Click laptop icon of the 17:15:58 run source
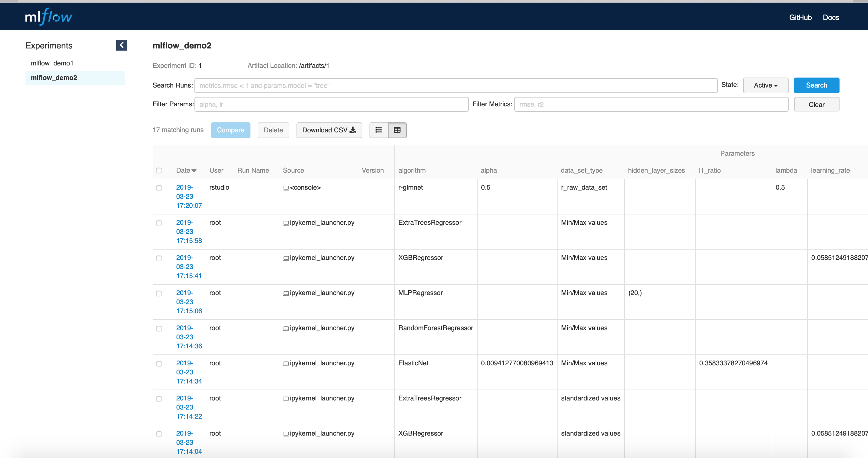The image size is (868, 458). point(286,223)
